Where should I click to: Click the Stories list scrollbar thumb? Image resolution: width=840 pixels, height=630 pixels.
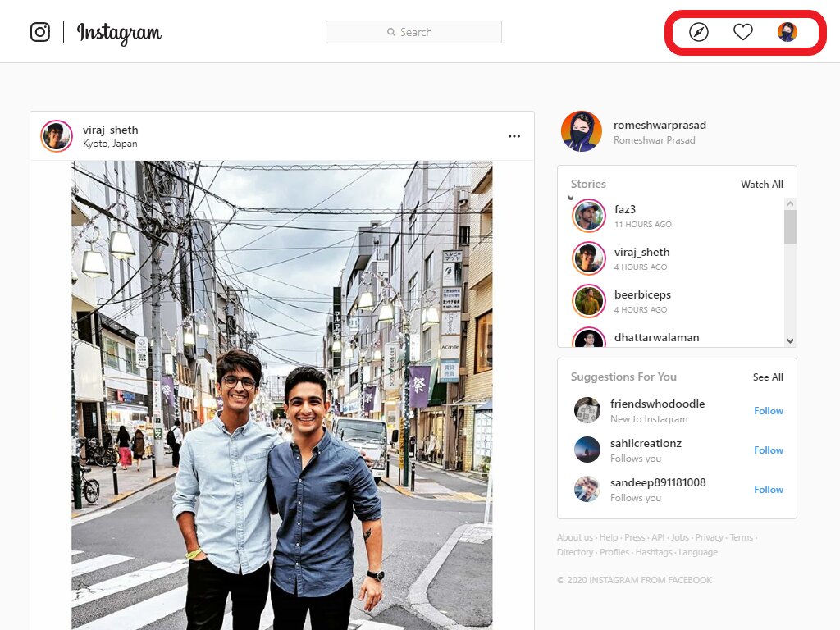790,226
